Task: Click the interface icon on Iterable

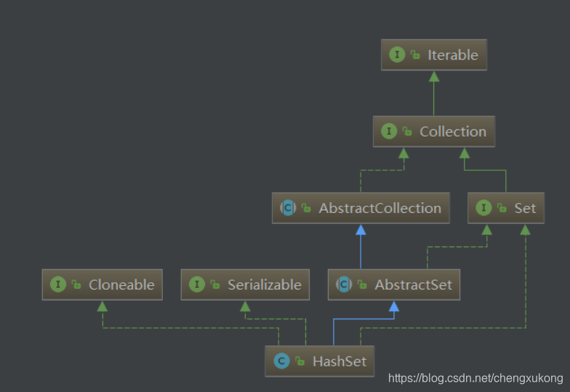Action: click(x=397, y=55)
